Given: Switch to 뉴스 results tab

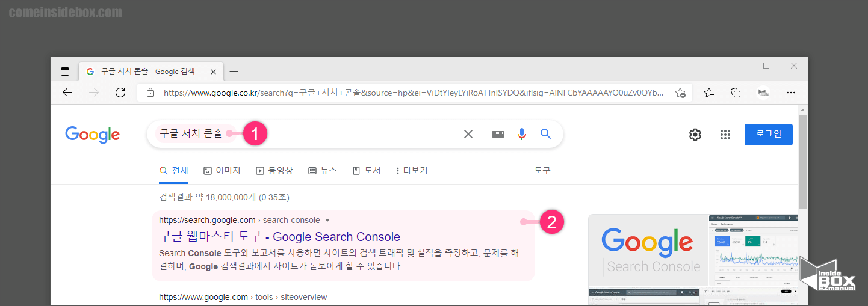Looking at the screenshot, I should coord(323,171).
